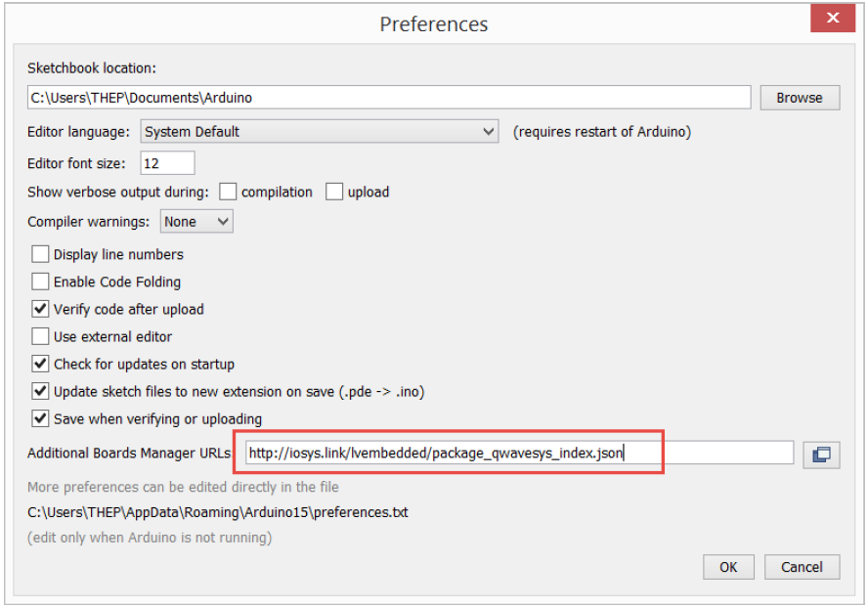868x607 pixels.
Task: Confirm preferences with the OK button
Action: (728, 567)
